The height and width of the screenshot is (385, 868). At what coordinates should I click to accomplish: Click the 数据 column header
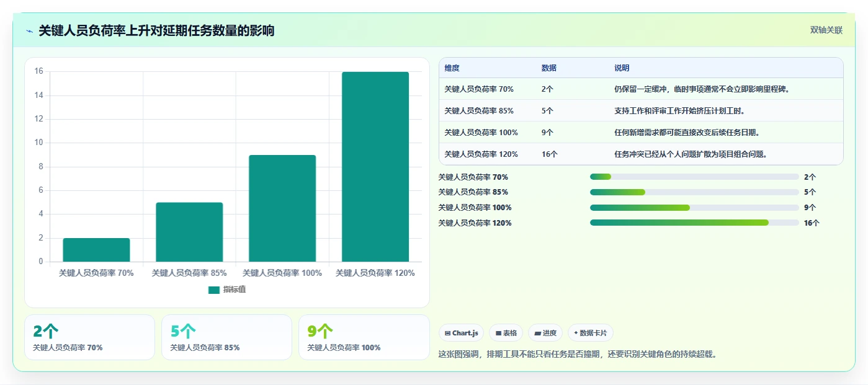(x=548, y=68)
